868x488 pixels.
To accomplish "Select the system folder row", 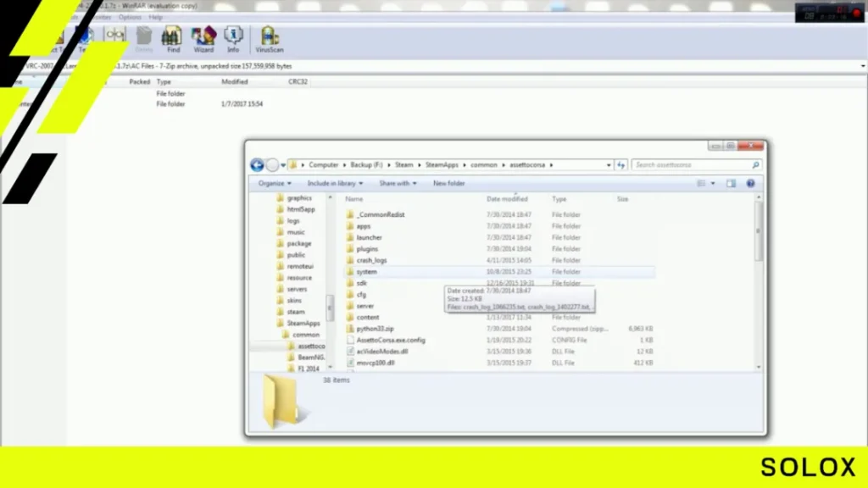I will [x=499, y=272].
